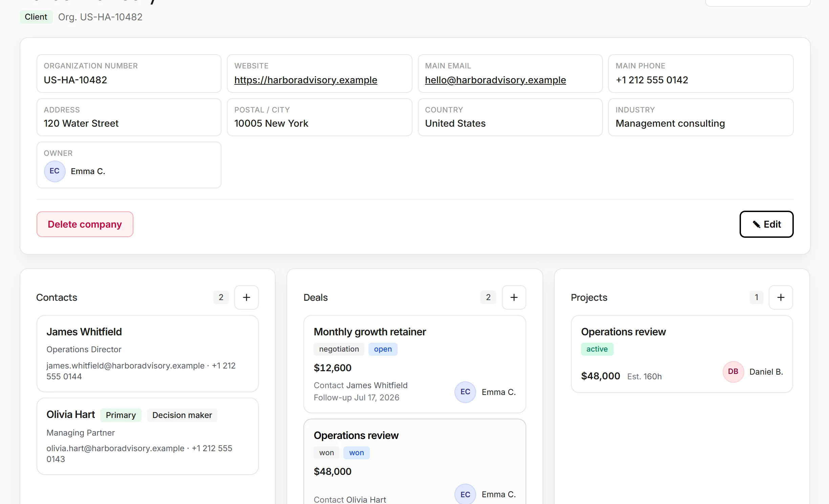Click EC avatar on Operations review deal
Viewport: 829px width, 504px height.
coord(465,494)
